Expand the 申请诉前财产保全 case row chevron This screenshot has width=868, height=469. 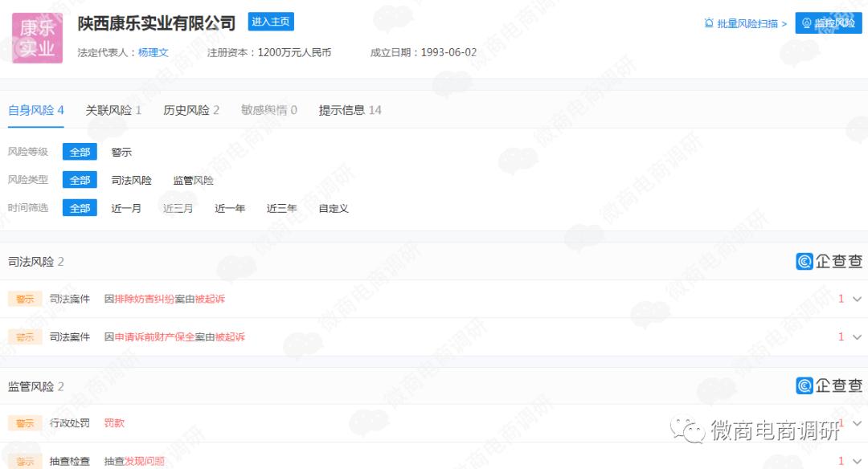pyautogui.click(x=857, y=336)
